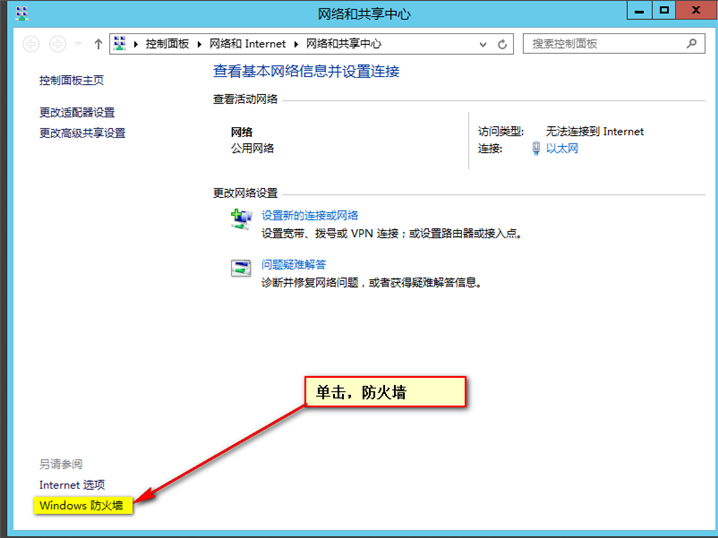Refresh the address bar view

(502, 44)
